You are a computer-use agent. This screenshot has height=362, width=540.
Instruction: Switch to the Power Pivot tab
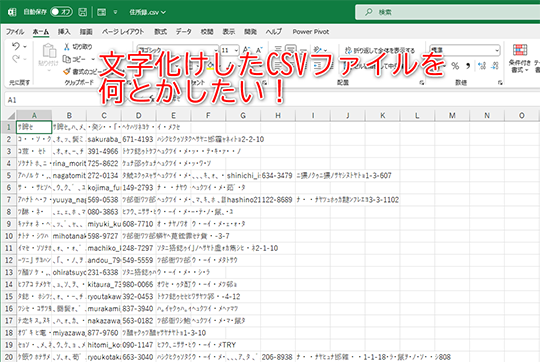311,32
